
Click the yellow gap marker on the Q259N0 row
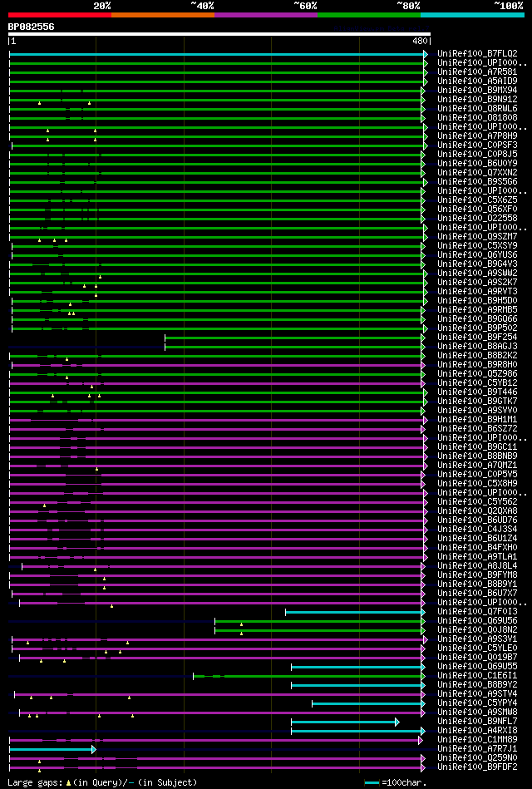point(39,762)
